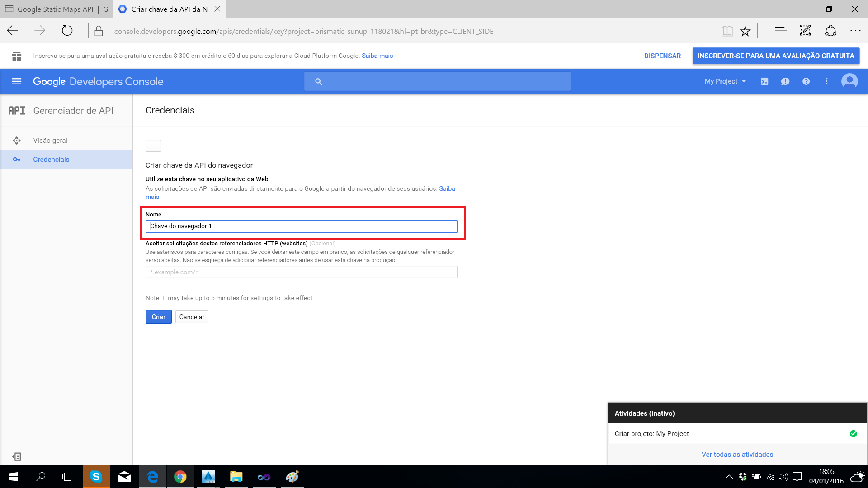Viewport: 868px width, 488px height.
Task: Click the Nome input field
Action: pos(302,226)
